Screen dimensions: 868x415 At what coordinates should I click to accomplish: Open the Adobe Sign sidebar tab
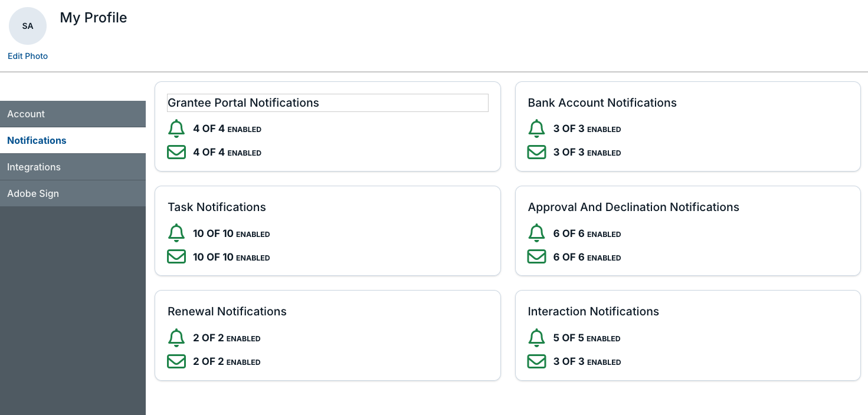tap(73, 193)
